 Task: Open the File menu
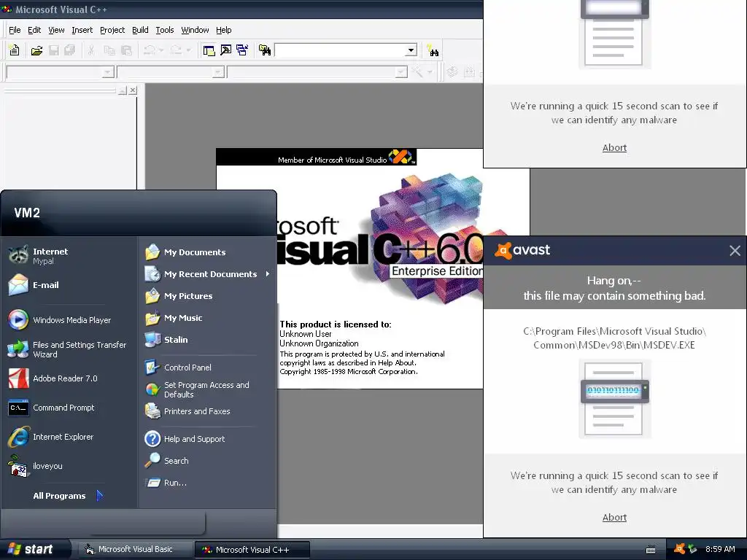pyautogui.click(x=15, y=30)
